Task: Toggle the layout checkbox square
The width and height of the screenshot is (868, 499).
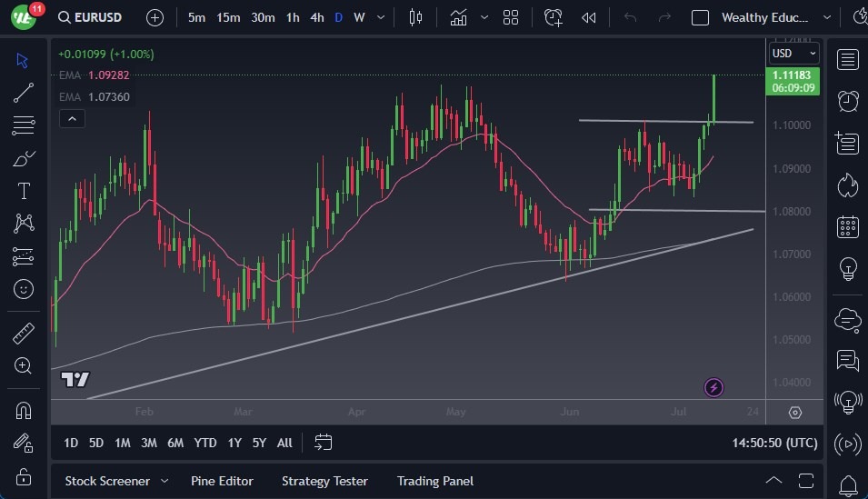Action: click(700, 17)
